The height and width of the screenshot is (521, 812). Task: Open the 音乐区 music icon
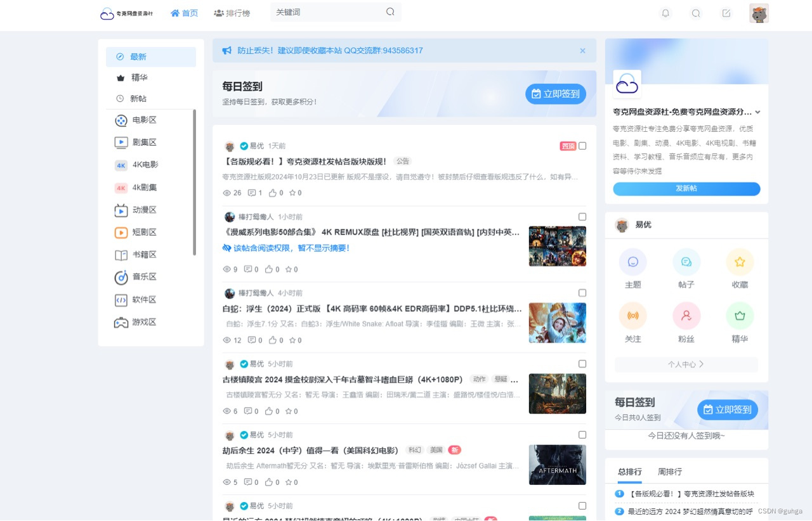tap(121, 277)
